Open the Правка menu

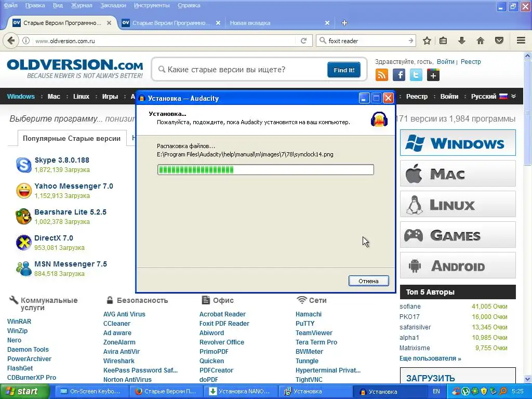point(35,5)
